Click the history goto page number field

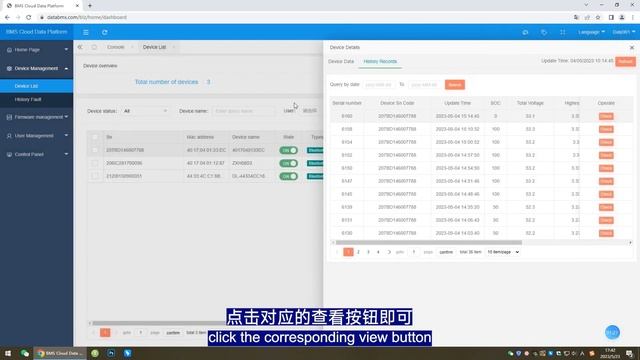pos(414,252)
